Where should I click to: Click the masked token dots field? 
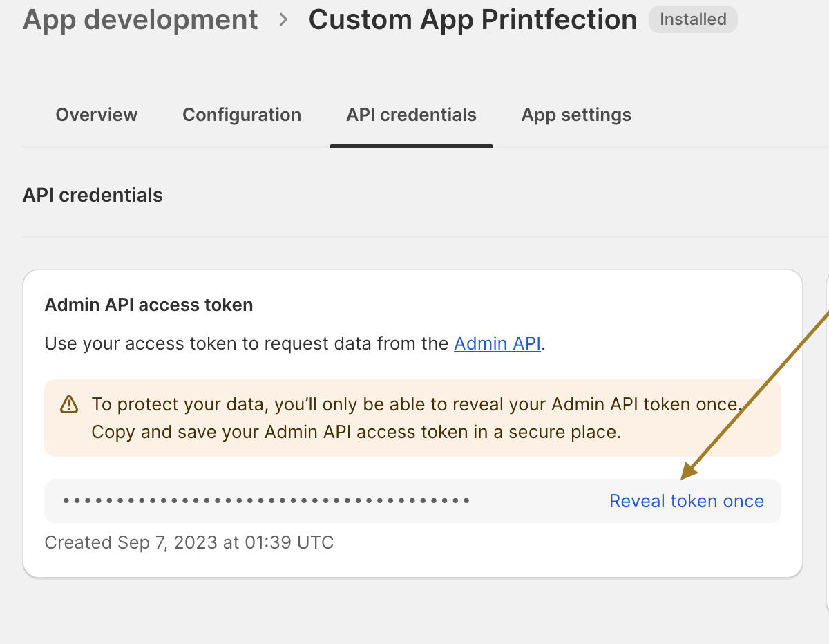[x=267, y=501]
